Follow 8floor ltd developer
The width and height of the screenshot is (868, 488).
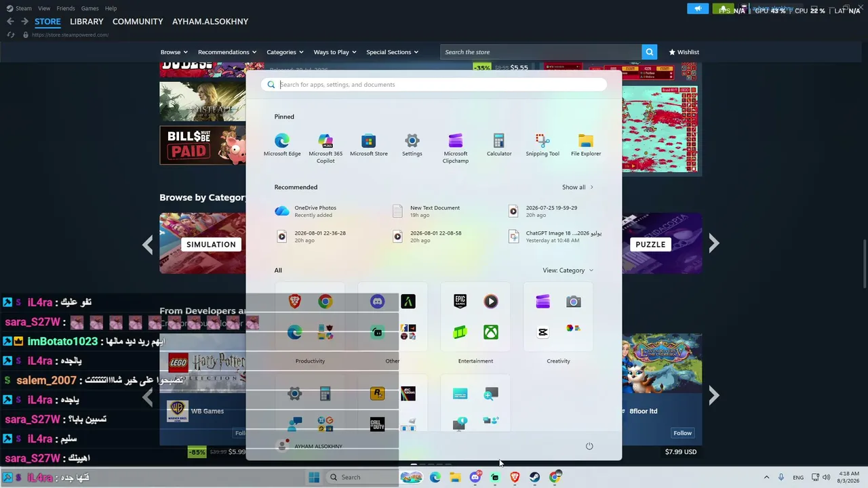pos(682,433)
